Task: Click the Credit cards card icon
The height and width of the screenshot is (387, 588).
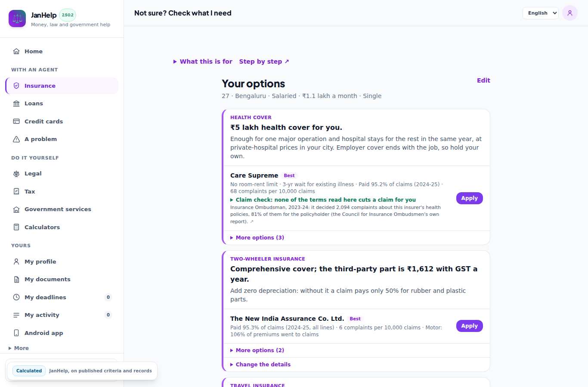Action: [16, 121]
